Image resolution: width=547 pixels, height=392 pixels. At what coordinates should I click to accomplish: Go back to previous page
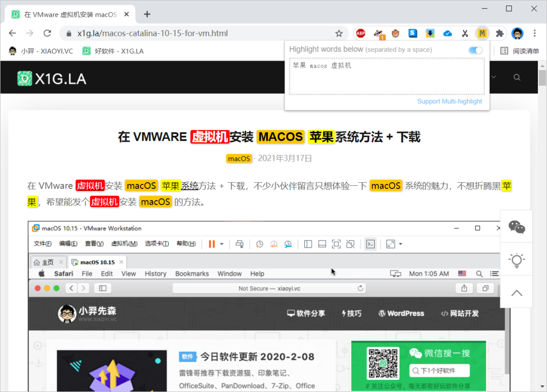point(13,33)
